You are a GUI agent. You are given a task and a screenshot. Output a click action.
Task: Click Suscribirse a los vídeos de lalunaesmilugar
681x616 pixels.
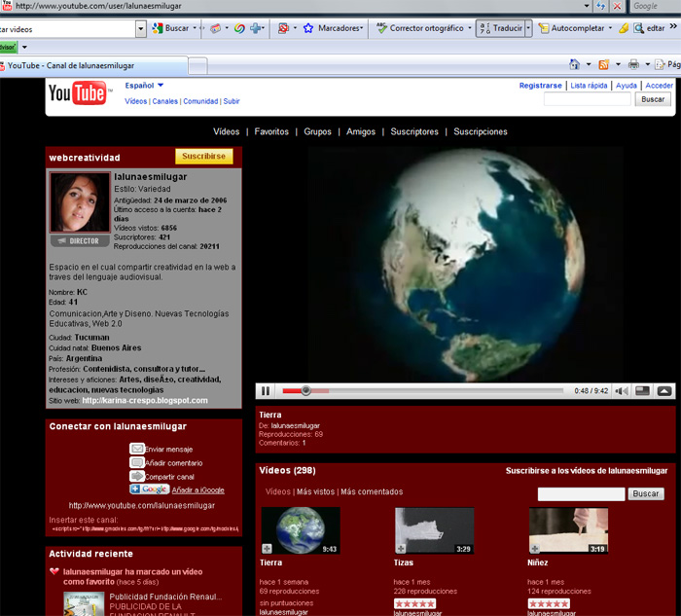(x=587, y=471)
